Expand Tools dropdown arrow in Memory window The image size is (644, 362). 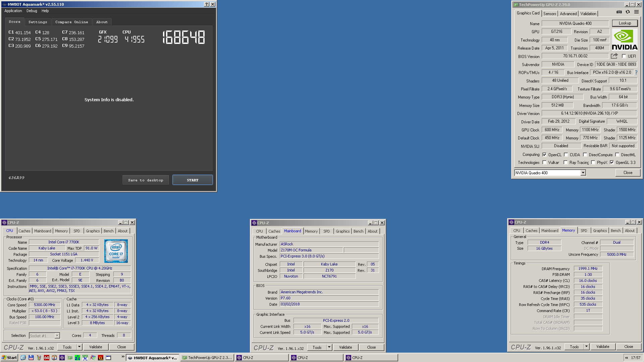point(586,347)
